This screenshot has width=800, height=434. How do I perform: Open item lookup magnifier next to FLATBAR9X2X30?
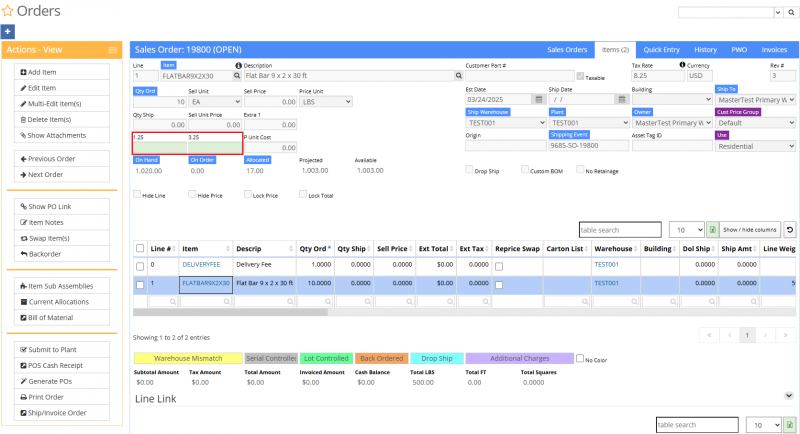click(239, 76)
